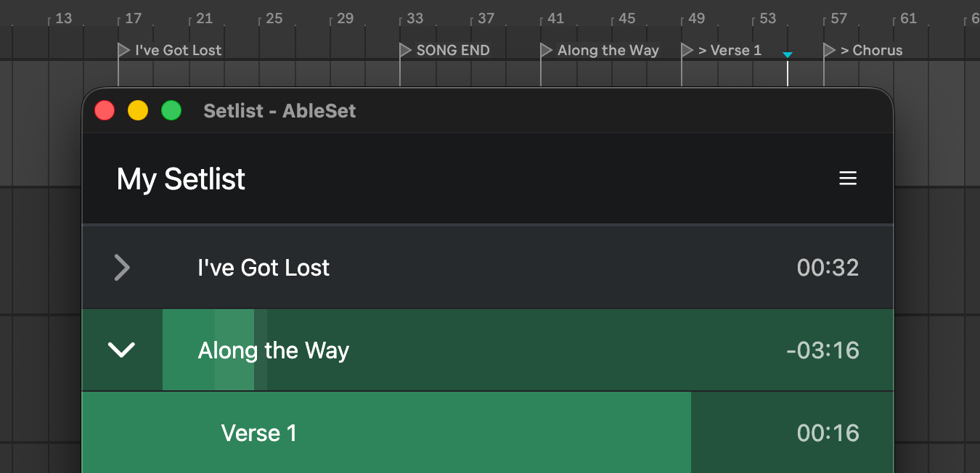This screenshot has width=980, height=473.
Task: Click the blue playhead triangle above the ruler
Action: coord(787,54)
